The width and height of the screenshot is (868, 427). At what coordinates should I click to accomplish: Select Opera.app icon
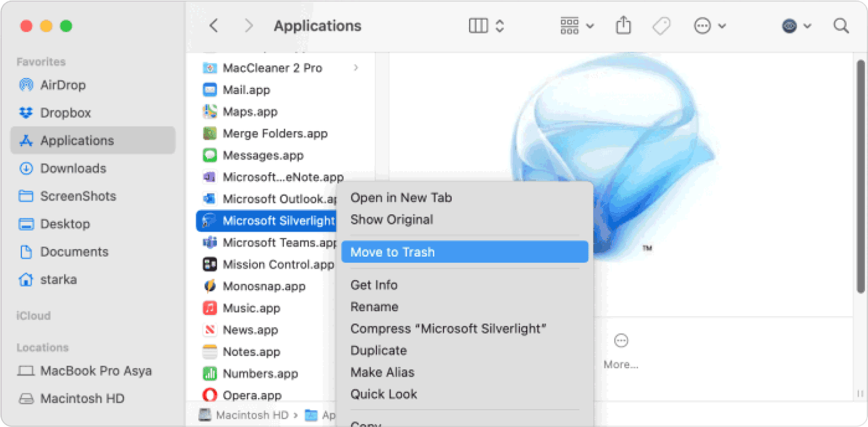pos(209,395)
